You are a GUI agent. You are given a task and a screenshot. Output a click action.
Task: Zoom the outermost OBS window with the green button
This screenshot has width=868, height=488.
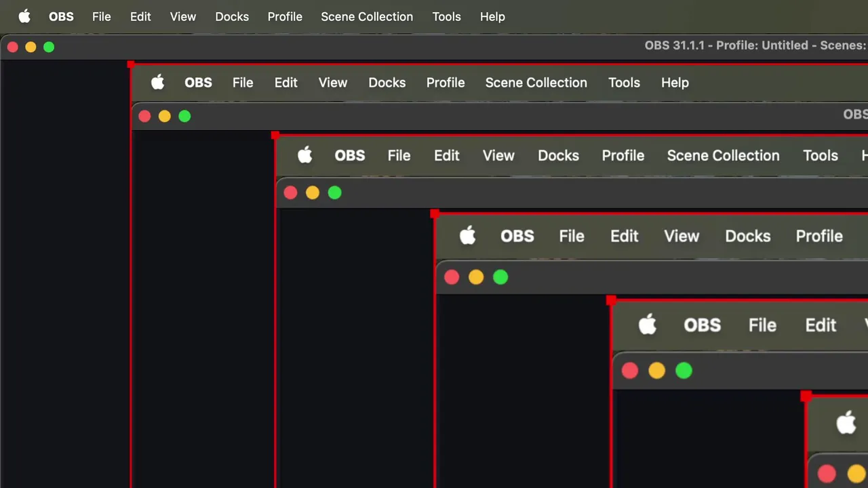[x=49, y=47]
